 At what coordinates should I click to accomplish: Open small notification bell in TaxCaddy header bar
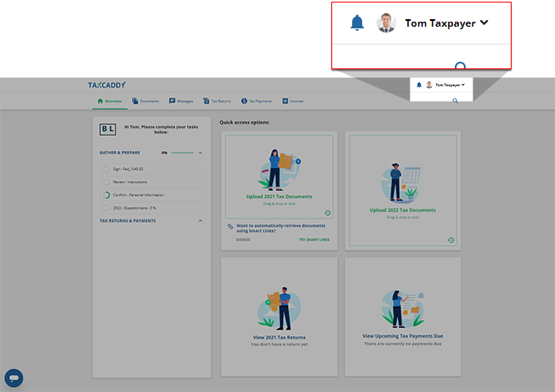(419, 85)
